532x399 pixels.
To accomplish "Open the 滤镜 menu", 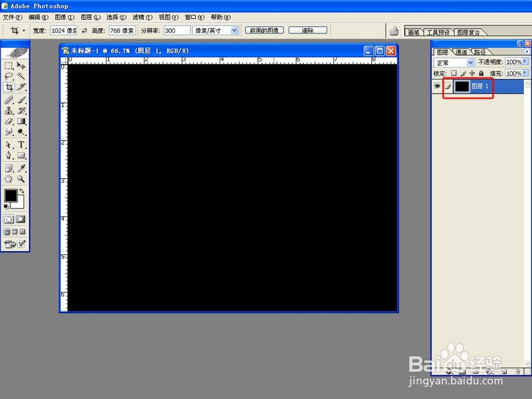I will [143, 18].
